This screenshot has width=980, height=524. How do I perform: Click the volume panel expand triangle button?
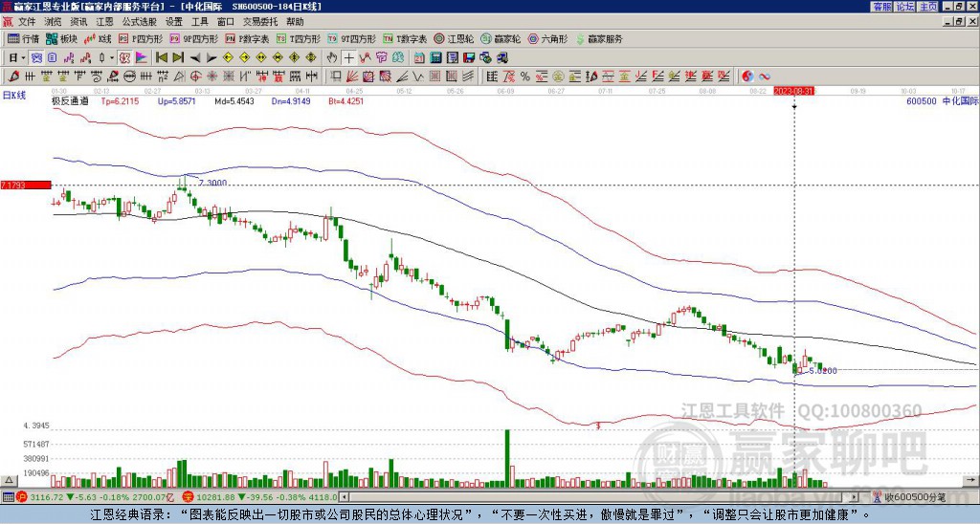[9, 480]
